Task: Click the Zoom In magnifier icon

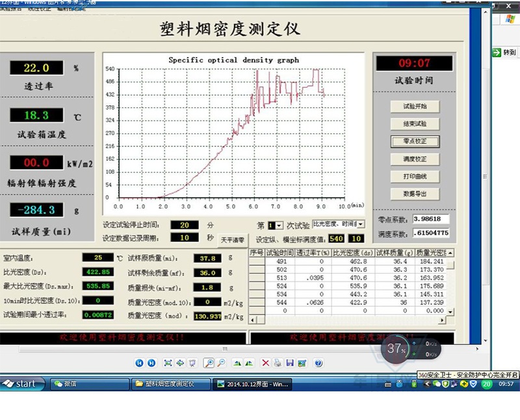Action: coord(209,363)
